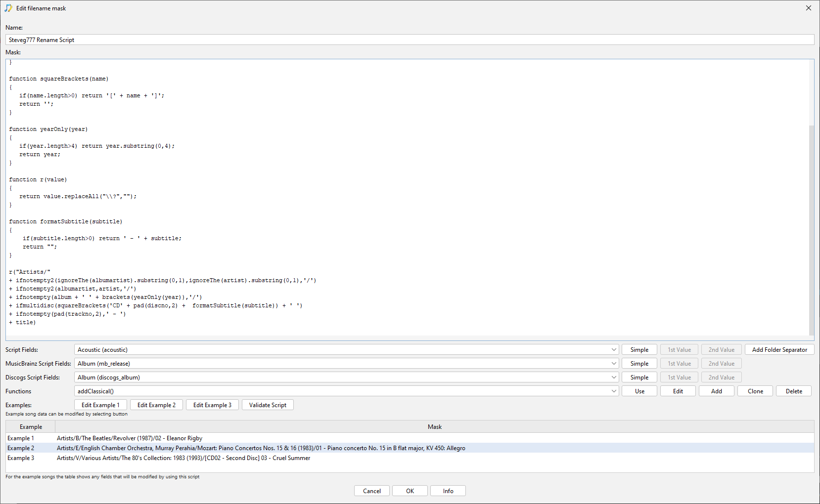The image size is (820, 504).
Task: Close the Edit filename mask dialog
Action: (x=809, y=8)
